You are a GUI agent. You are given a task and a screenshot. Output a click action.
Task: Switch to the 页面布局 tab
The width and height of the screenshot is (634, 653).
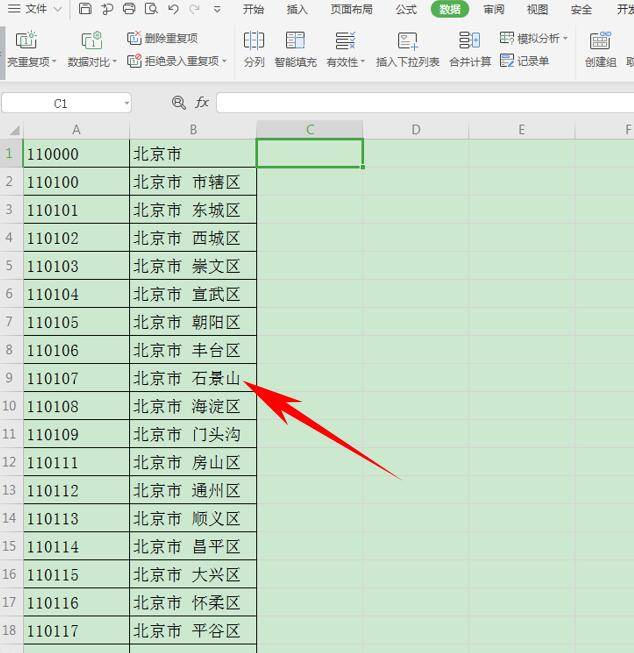(x=352, y=9)
